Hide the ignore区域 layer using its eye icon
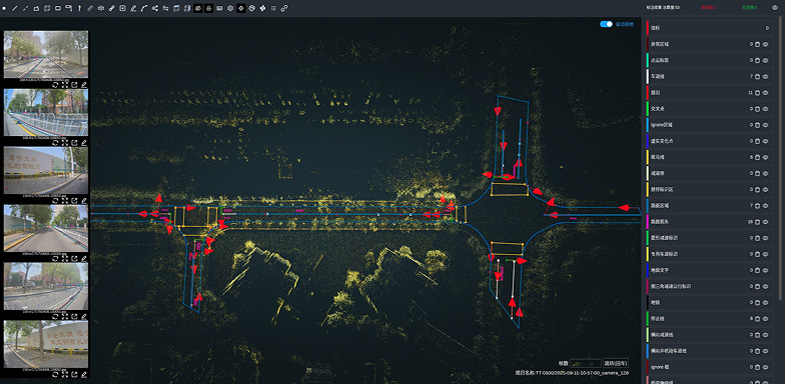 765,125
